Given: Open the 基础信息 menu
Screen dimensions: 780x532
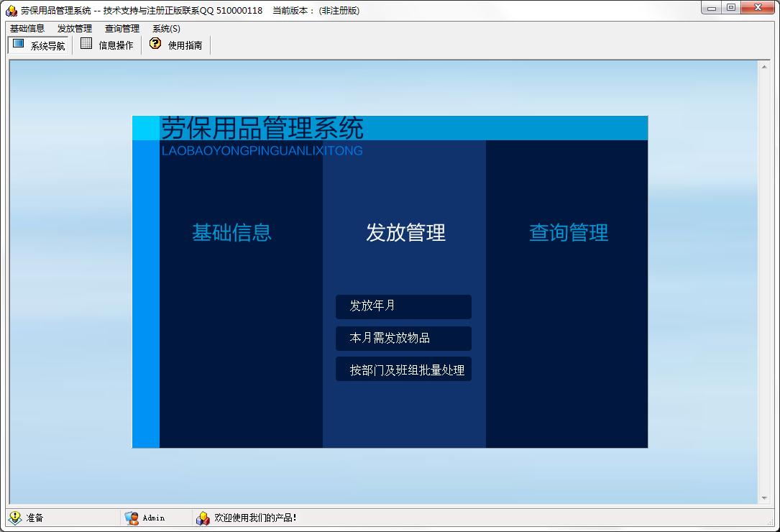Looking at the screenshot, I should [27, 28].
